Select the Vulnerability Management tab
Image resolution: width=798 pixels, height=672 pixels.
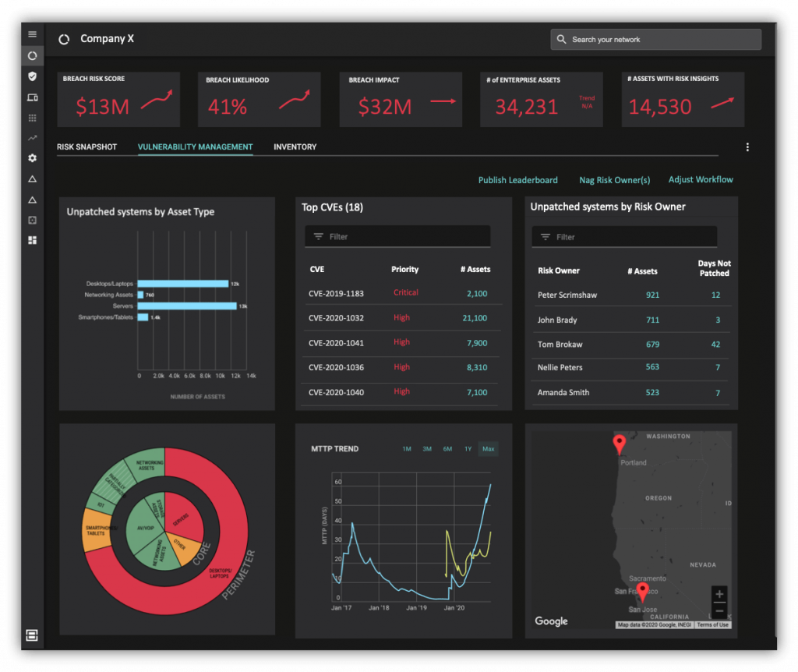(195, 147)
